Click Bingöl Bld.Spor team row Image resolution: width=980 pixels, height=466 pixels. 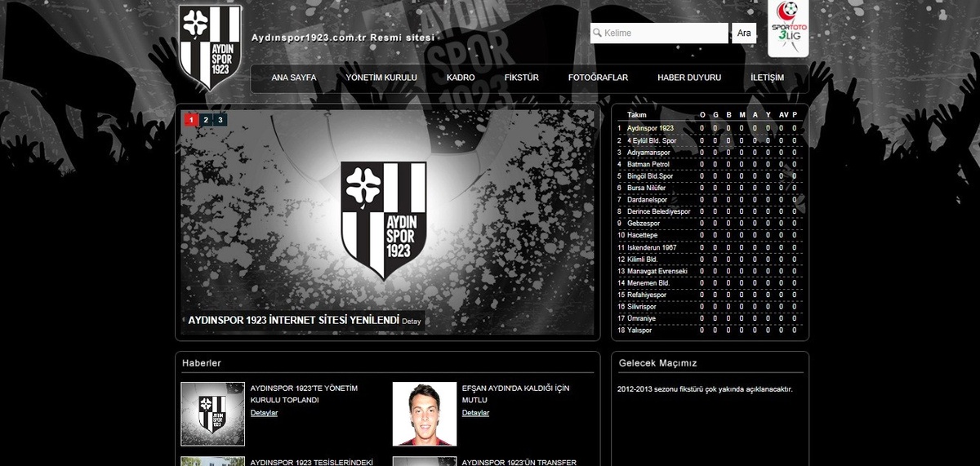click(709, 176)
